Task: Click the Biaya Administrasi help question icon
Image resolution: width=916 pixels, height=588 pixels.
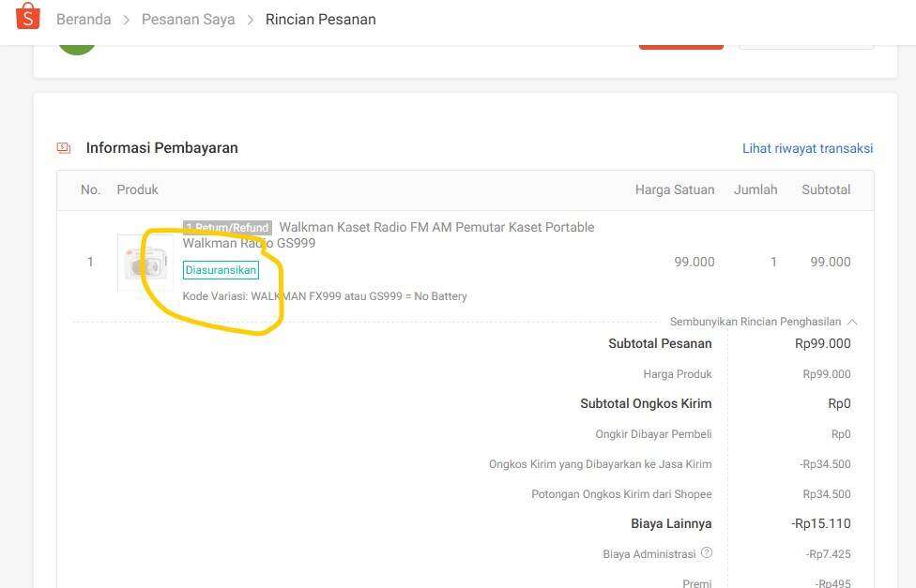Action: (x=707, y=553)
